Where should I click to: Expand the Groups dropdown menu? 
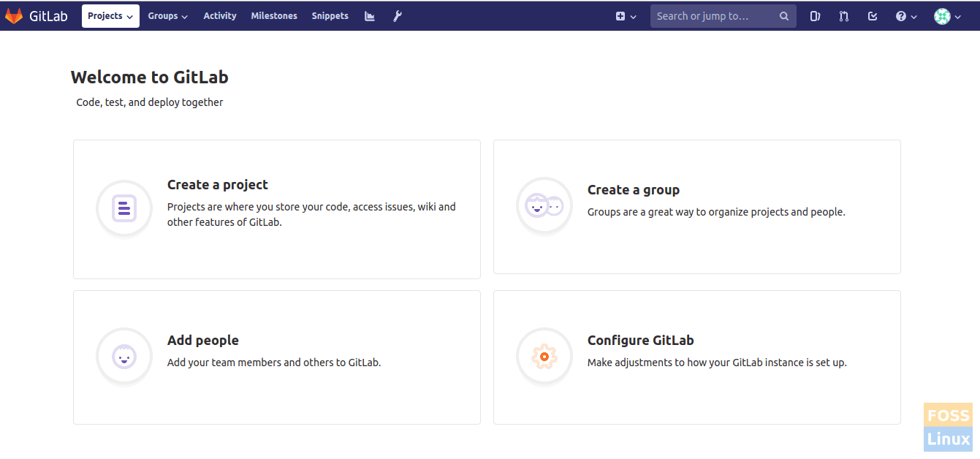point(167,16)
